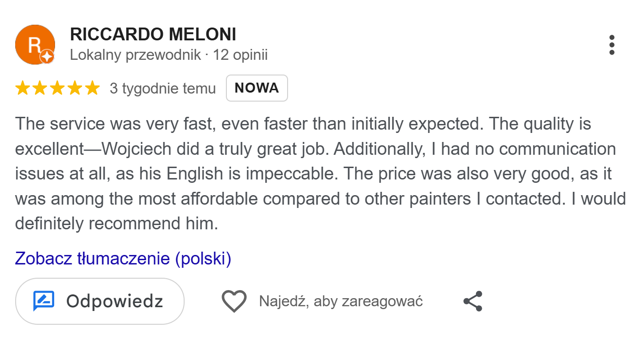Open the three-dot review options menu

[x=612, y=45]
